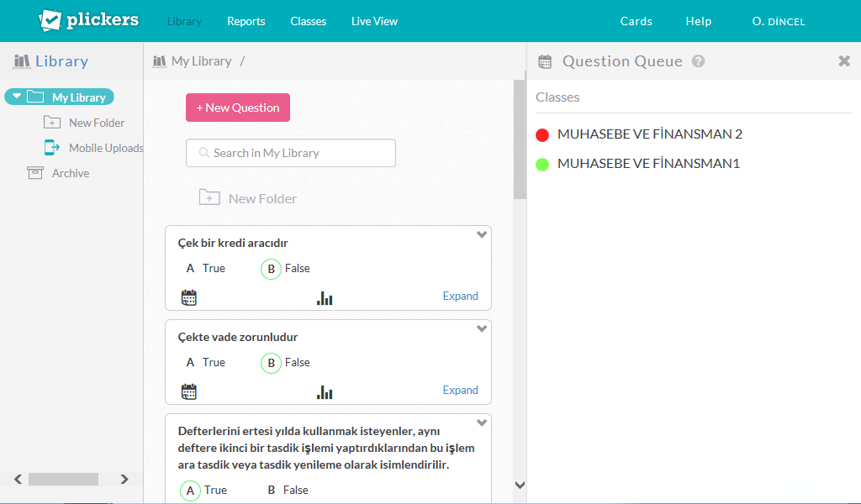Click the calendar icon under 'Çekte vade zorunludur'
This screenshot has width=861, height=504.
click(189, 391)
